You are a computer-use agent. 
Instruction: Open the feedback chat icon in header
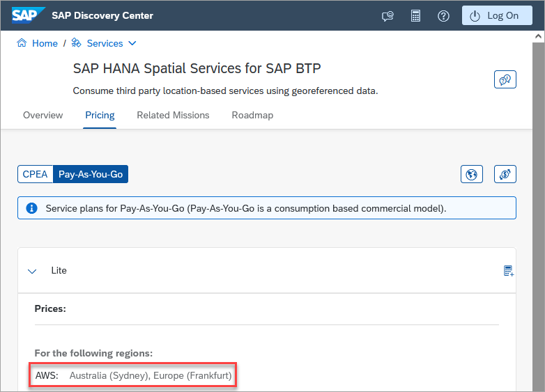387,16
